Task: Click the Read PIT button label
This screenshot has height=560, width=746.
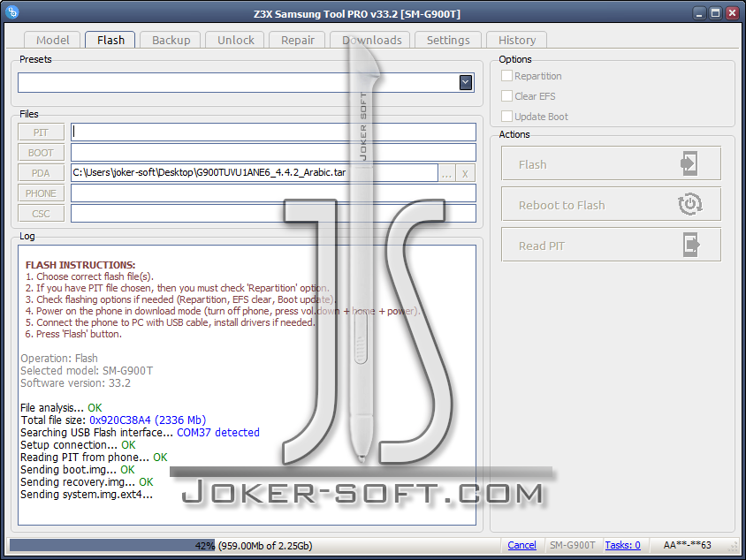Action: (x=542, y=246)
